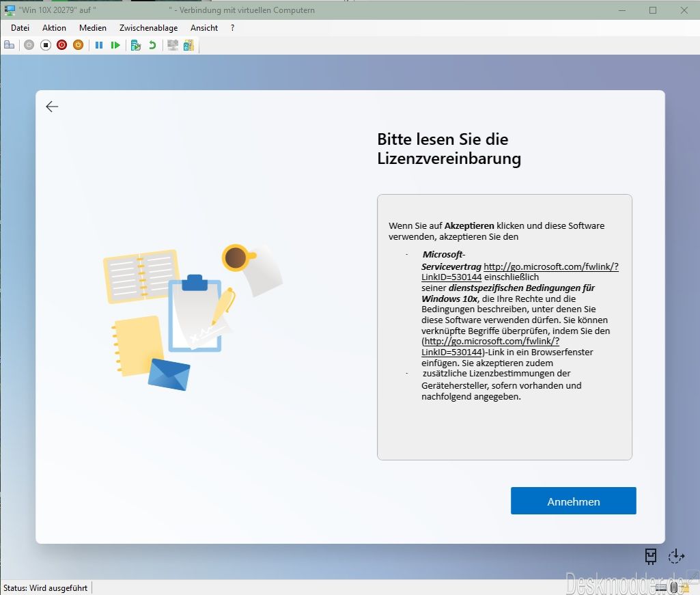
Task: Open the Datei menu
Action: click(x=20, y=28)
